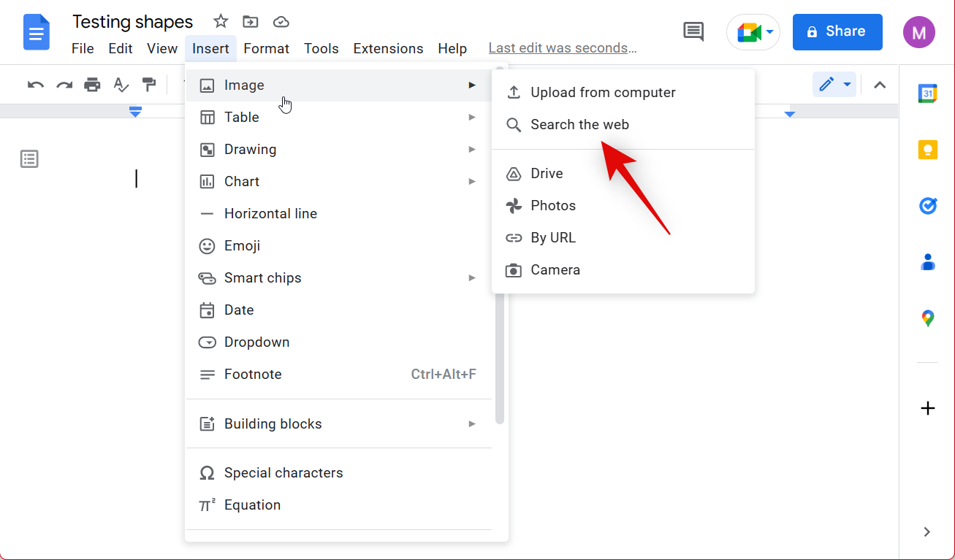Screen dimensions: 955x560
Task: Click the Share button
Action: [x=837, y=32]
